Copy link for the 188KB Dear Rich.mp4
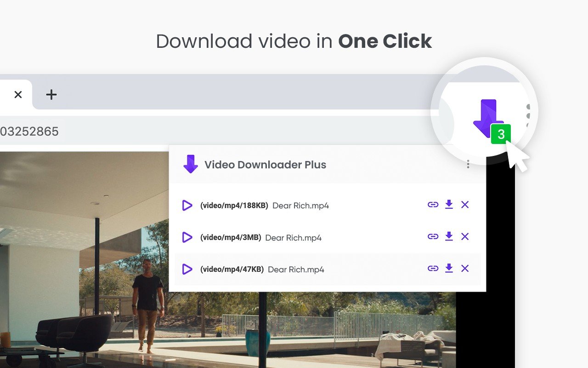 pos(433,204)
